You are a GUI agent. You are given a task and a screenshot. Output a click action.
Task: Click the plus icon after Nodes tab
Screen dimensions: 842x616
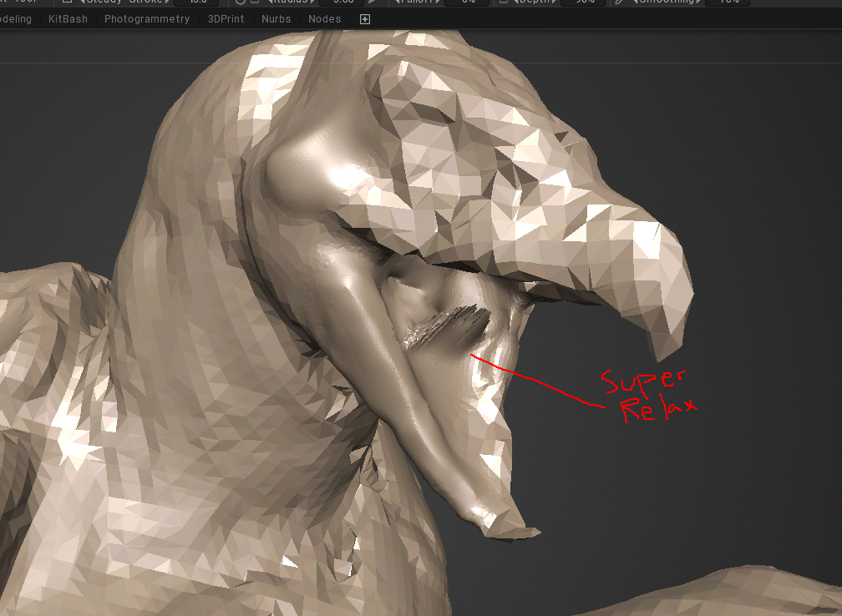[x=364, y=19]
